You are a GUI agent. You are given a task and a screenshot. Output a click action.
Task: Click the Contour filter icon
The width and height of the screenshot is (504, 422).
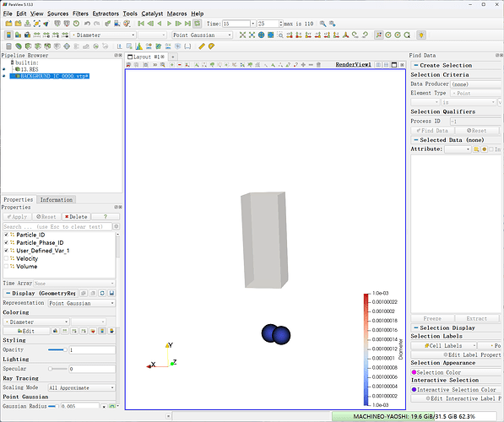pyautogui.click(x=19, y=46)
